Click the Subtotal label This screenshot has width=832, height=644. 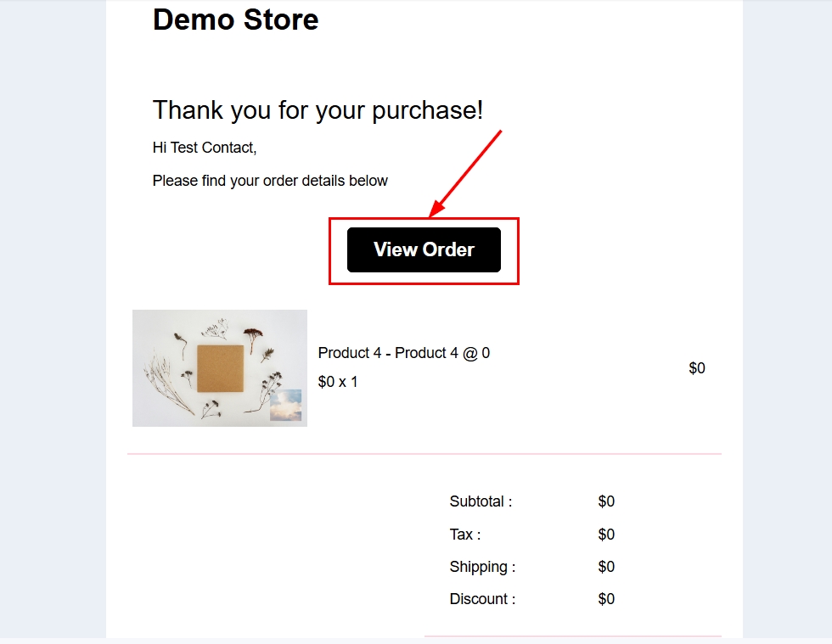click(481, 501)
